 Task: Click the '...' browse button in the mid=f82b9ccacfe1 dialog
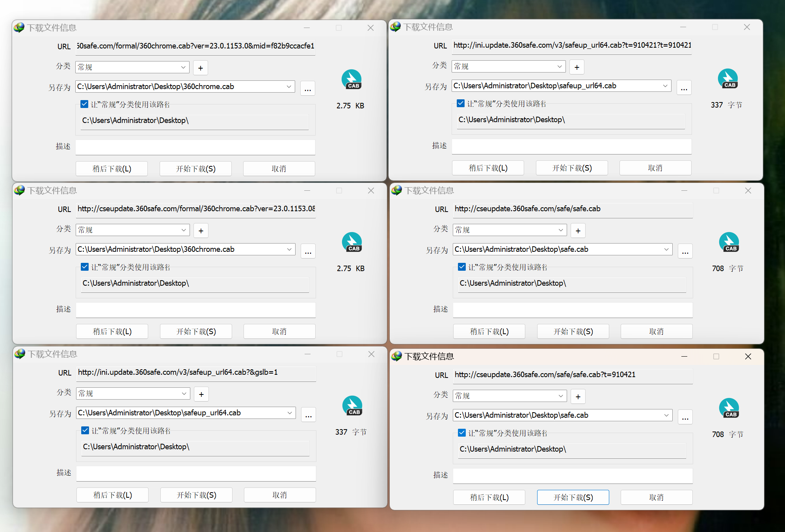pos(307,89)
